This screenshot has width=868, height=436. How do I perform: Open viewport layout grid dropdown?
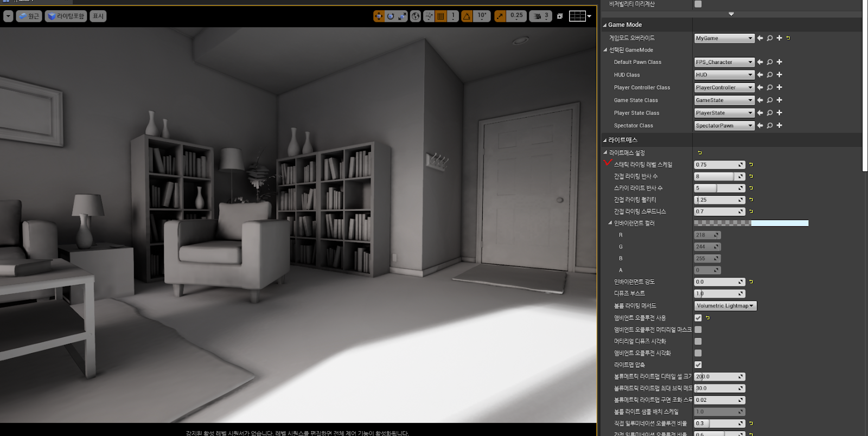[580, 16]
